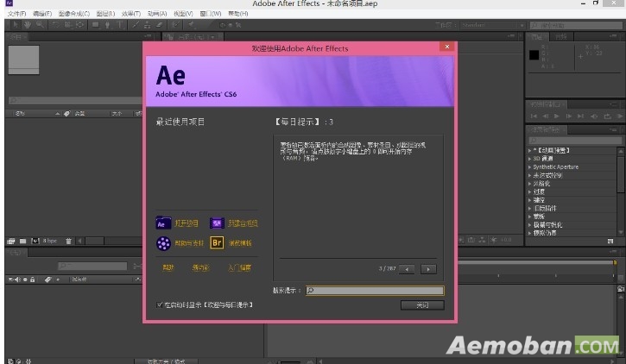Image resolution: width=626 pixels, height=364 pixels.
Task: Toggle loop option in preview panel
Action: [x=607, y=116]
